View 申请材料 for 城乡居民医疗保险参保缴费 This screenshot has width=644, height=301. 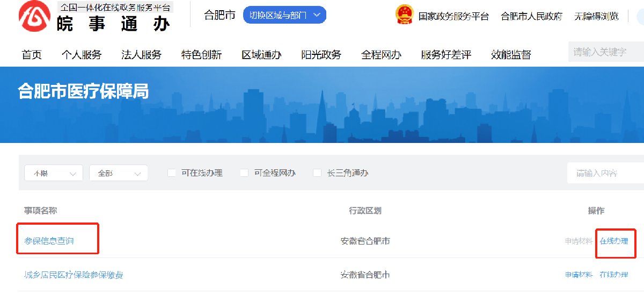(579, 275)
